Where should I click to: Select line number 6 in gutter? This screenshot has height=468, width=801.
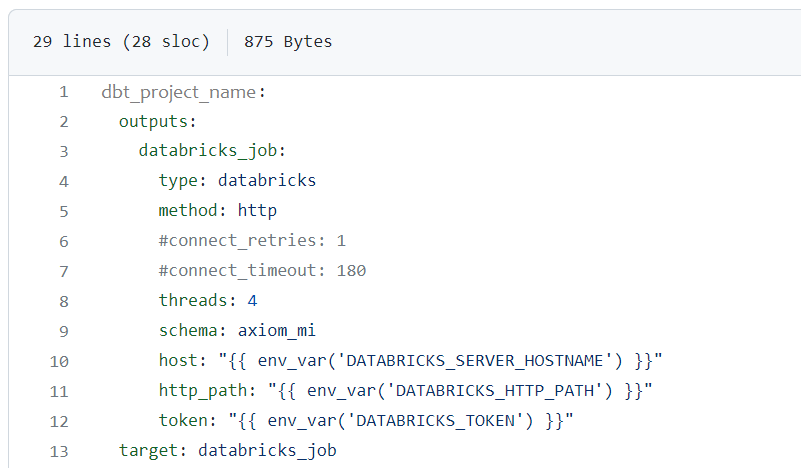63,241
